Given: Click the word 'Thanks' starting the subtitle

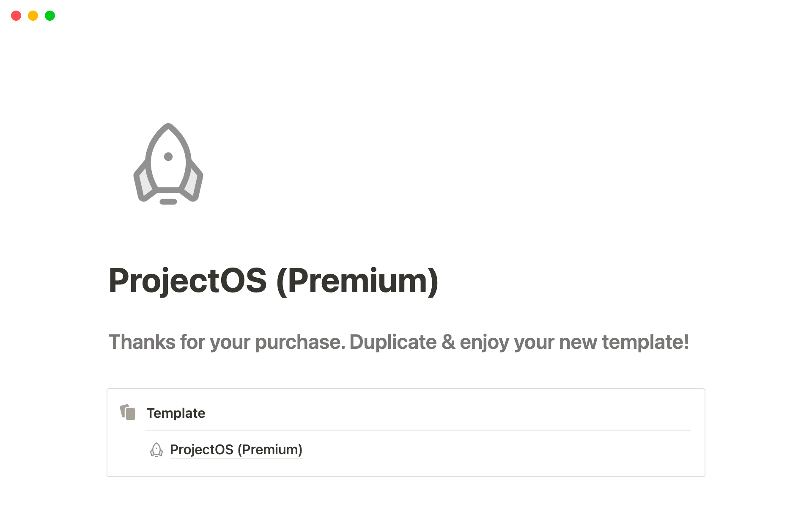Looking at the screenshot, I should [142, 342].
